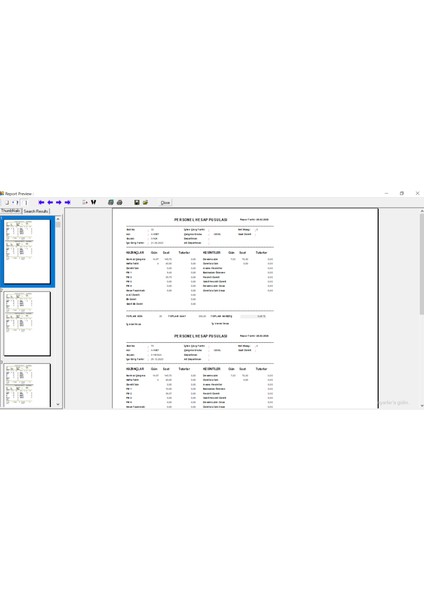This screenshot has height=600, width=424.
Task: Jump to last page arrow
Action: 67,202
